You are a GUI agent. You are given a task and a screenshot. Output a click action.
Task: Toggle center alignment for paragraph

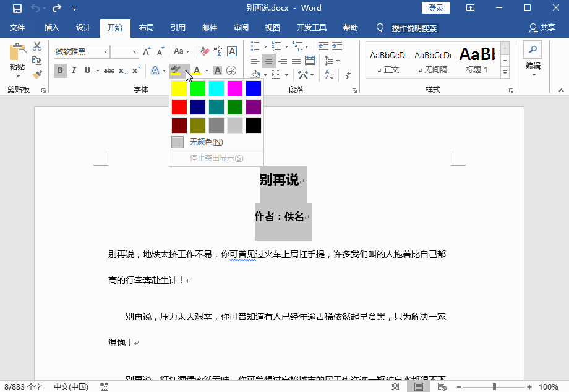pyautogui.click(x=269, y=61)
